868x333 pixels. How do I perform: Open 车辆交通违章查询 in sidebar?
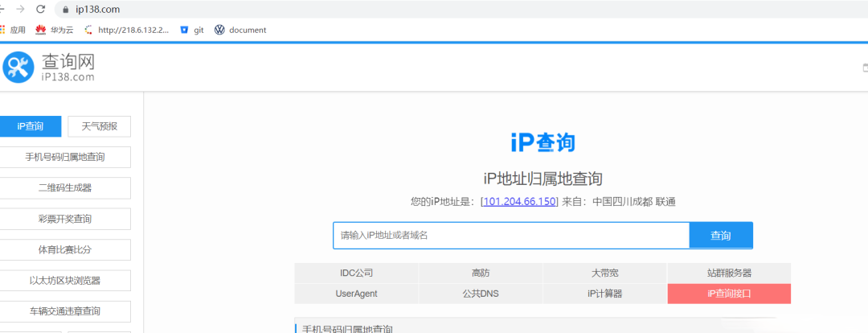click(x=65, y=312)
